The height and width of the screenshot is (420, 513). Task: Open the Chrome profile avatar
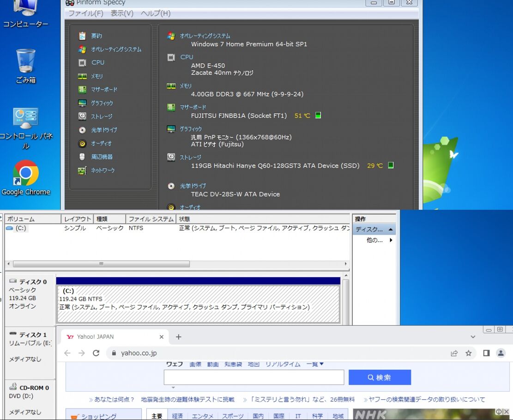(501, 353)
